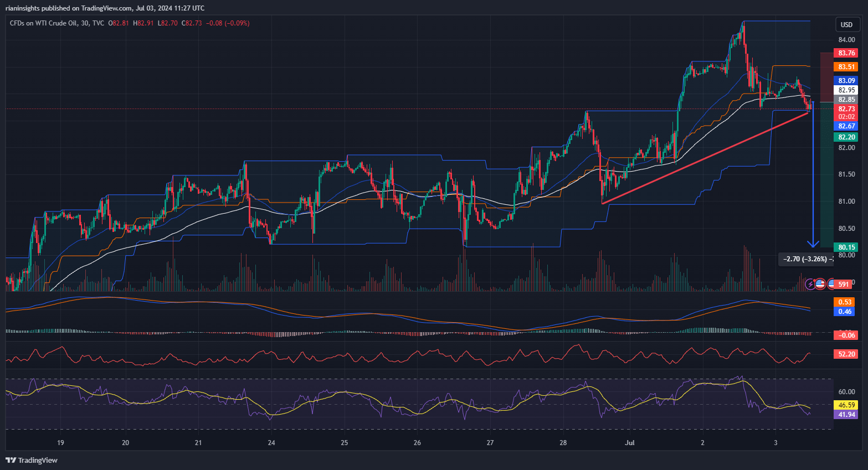Viewport: 868px width, 470px height.
Task: Click the TradingView logo at bottom left
Action: [32, 460]
